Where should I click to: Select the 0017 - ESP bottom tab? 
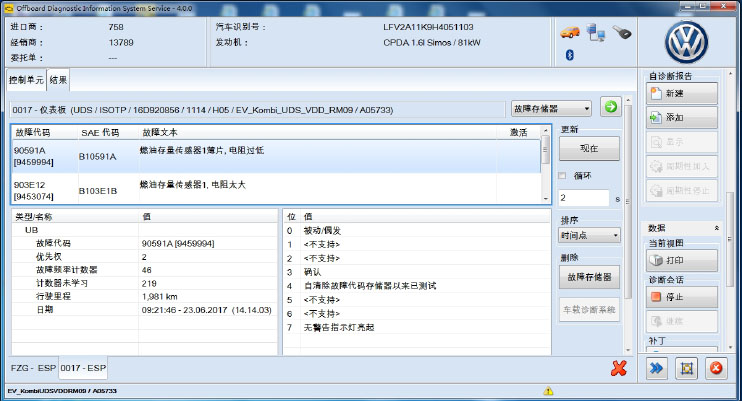pyautogui.click(x=83, y=368)
